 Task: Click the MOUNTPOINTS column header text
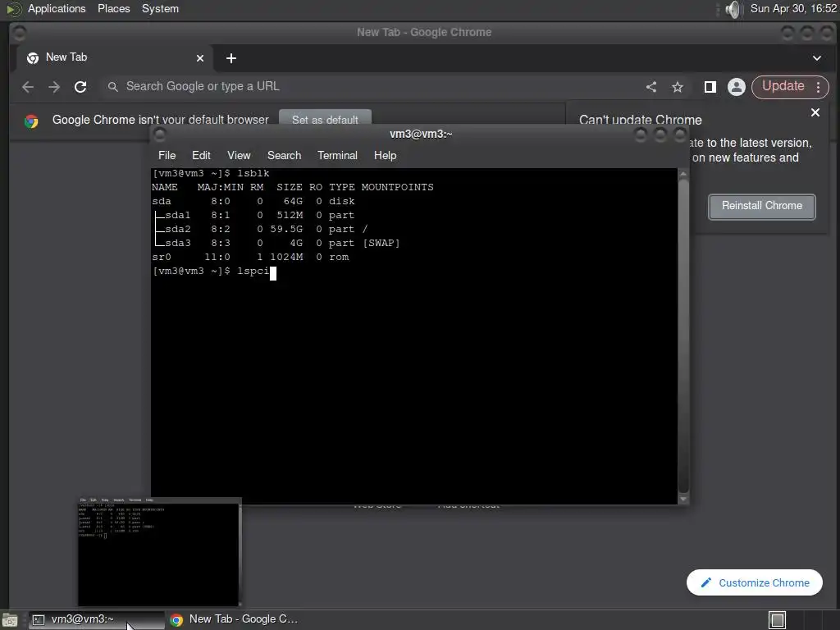(x=398, y=188)
